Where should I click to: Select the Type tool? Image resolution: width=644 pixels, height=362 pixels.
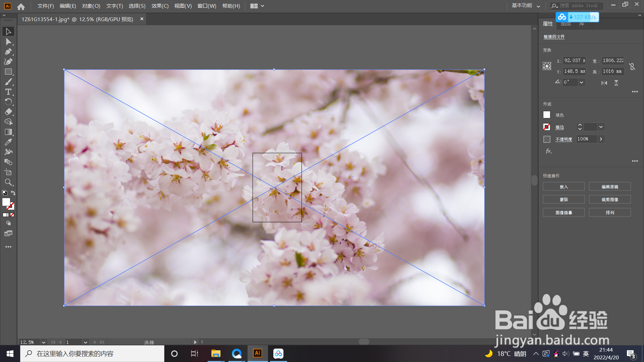pyautogui.click(x=8, y=92)
